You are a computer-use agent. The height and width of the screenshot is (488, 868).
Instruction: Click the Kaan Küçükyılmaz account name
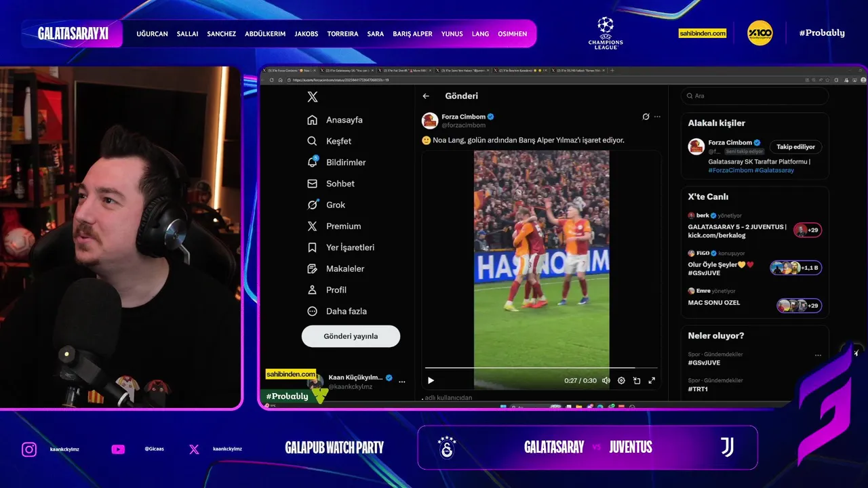point(355,378)
